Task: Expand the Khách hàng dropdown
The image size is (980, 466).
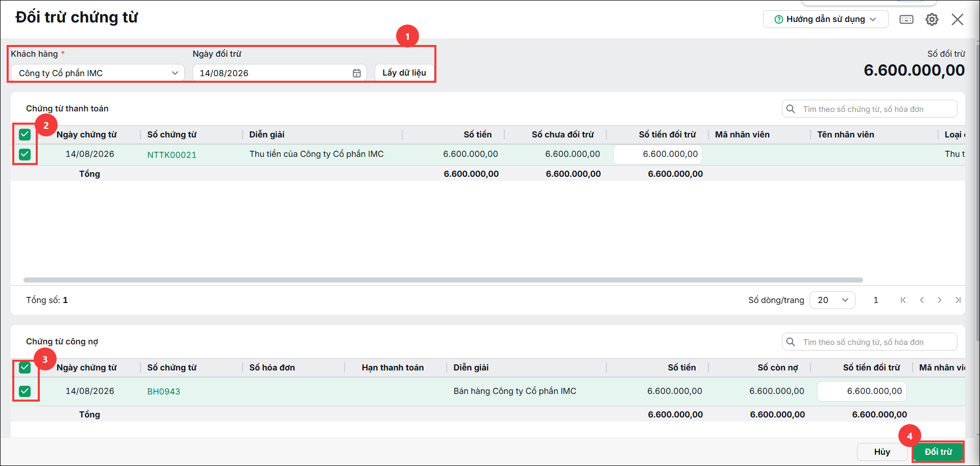Action: pyautogui.click(x=97, y=73)
